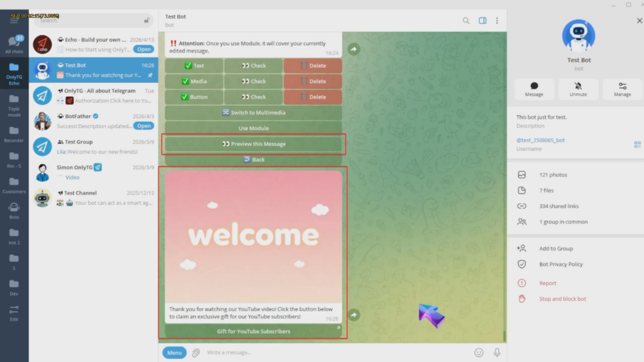The width and height of the screenshot is (644, 362).
Task: Open the three-dot chat options menu
Action: coord(497,20)
